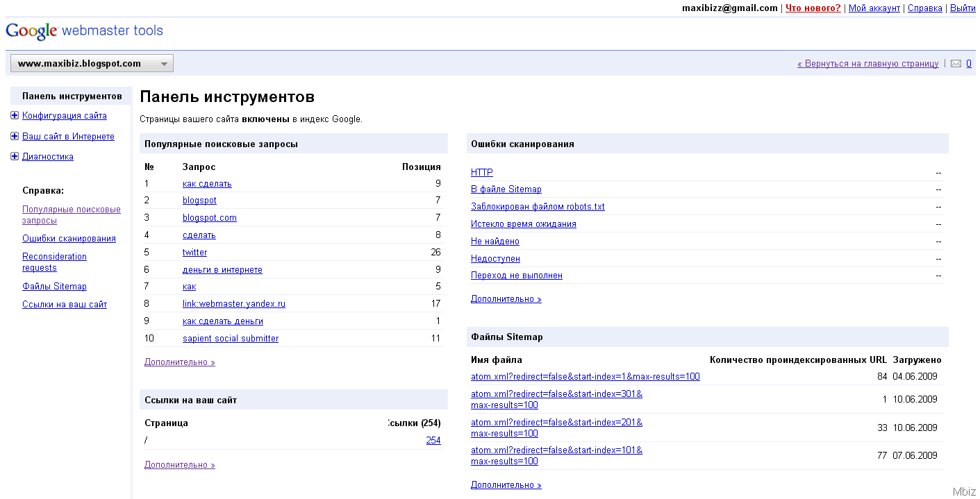This screenshot has height=499, width=980.
Task: Click the Google webmaster tools logo
Action: tap(84, 31)
